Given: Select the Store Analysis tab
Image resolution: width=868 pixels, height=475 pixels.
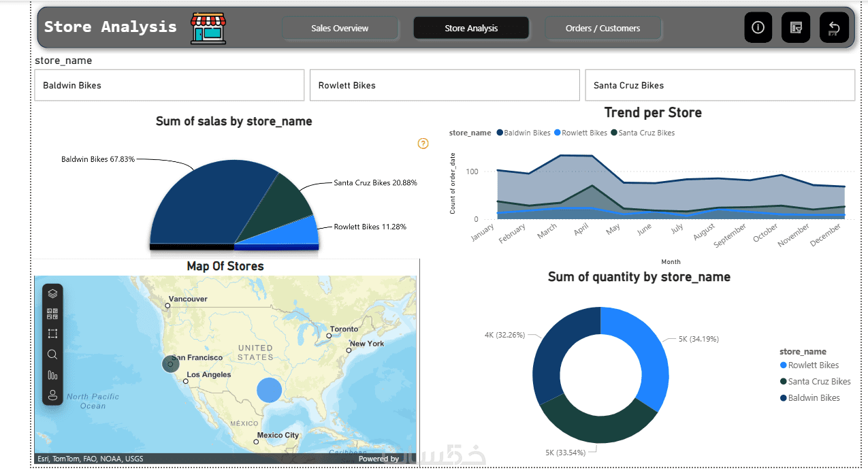Looking at the screenshot, I should tap(471, 28).
